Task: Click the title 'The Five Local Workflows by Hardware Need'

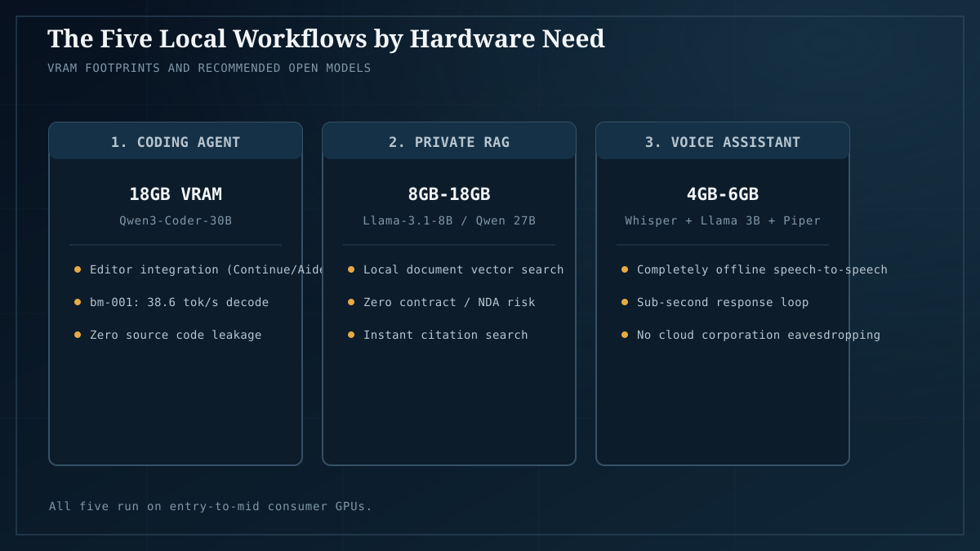Action: (326, 38)
